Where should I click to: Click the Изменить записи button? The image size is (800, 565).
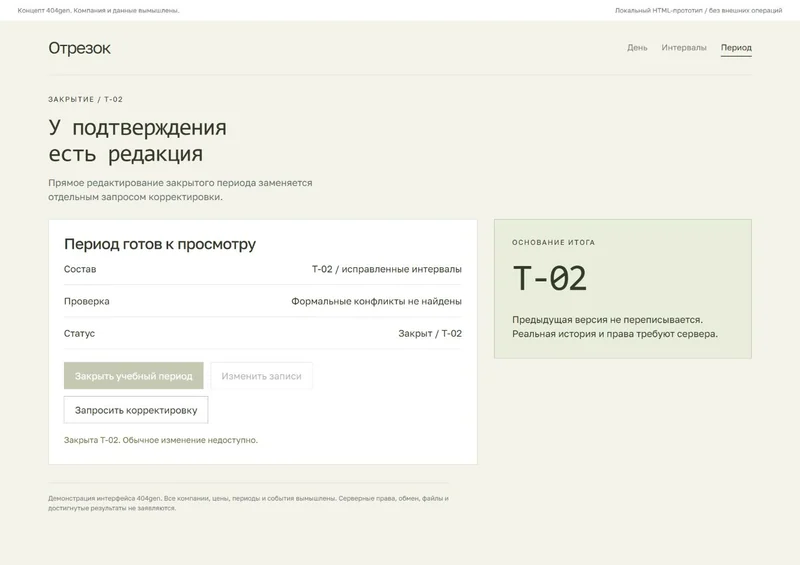261,376
